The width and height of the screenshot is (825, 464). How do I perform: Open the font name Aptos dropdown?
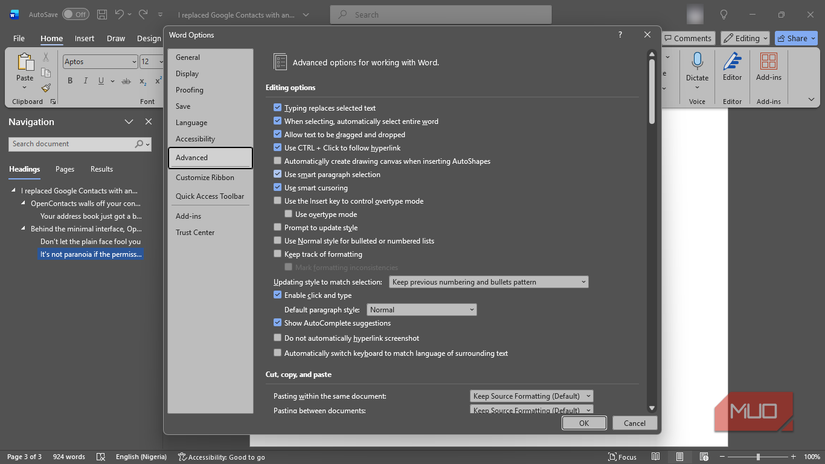134,62
